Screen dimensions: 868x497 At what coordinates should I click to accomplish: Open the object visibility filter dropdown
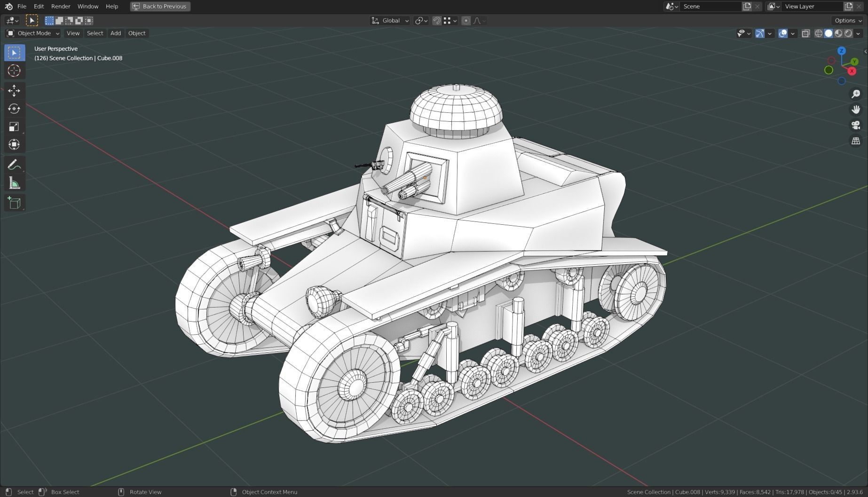pos(744,33)
